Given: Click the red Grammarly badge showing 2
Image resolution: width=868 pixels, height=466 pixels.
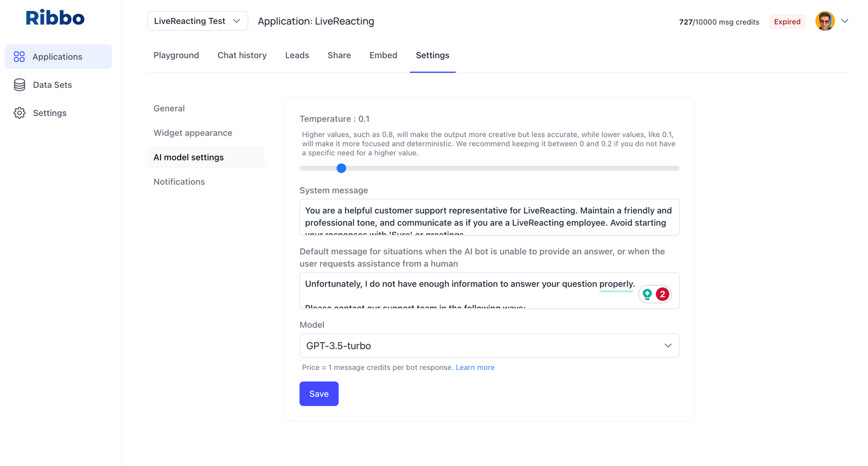Looking at the screenshot, I should tap(662, 294).
